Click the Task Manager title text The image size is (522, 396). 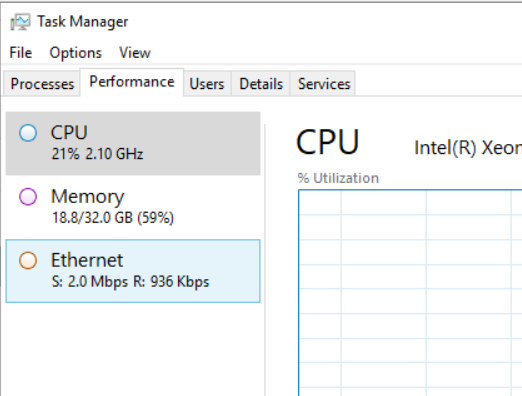click(x=82, y=22)
